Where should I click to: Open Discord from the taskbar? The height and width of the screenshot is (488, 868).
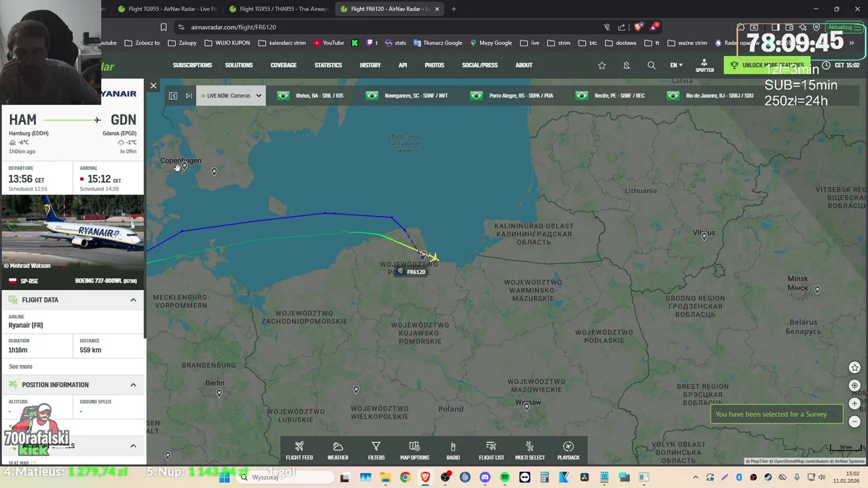[x=485, y=477]
